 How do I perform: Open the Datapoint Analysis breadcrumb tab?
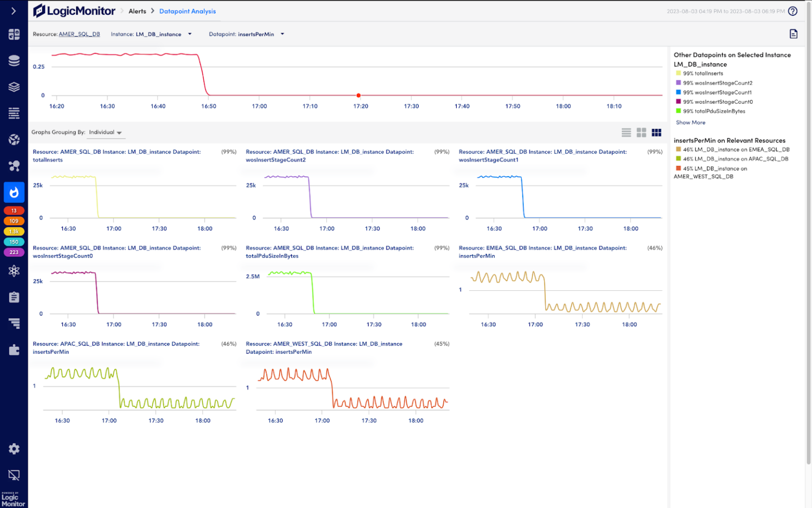[x=187, y=11]
